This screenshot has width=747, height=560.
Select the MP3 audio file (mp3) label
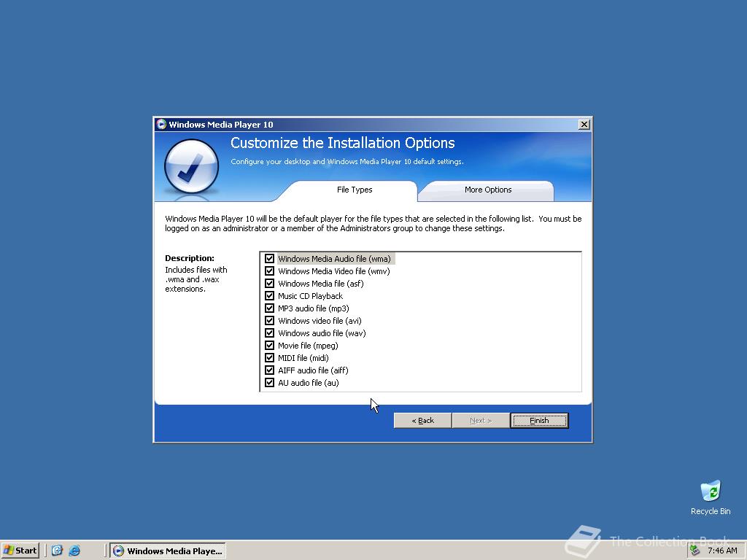coord(314,308)
